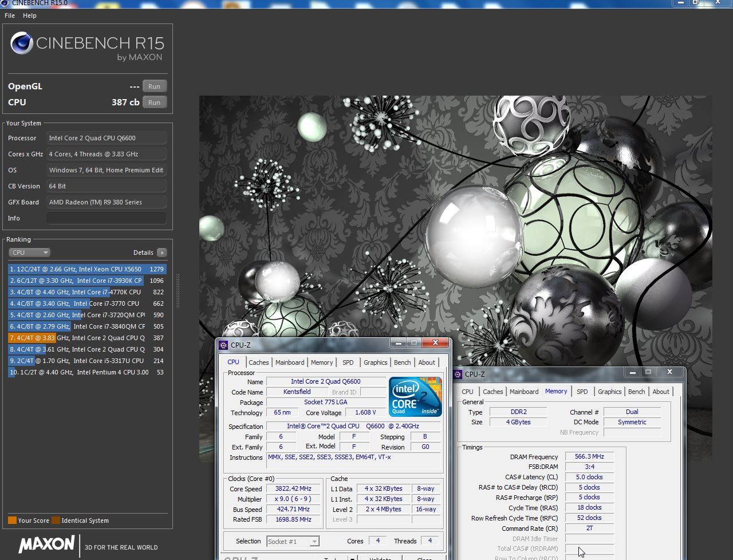Image resolution: width=733 pixels, height=560 pixels.
Task: Open the File menu in Cinebench
Action: click(10, 15)
